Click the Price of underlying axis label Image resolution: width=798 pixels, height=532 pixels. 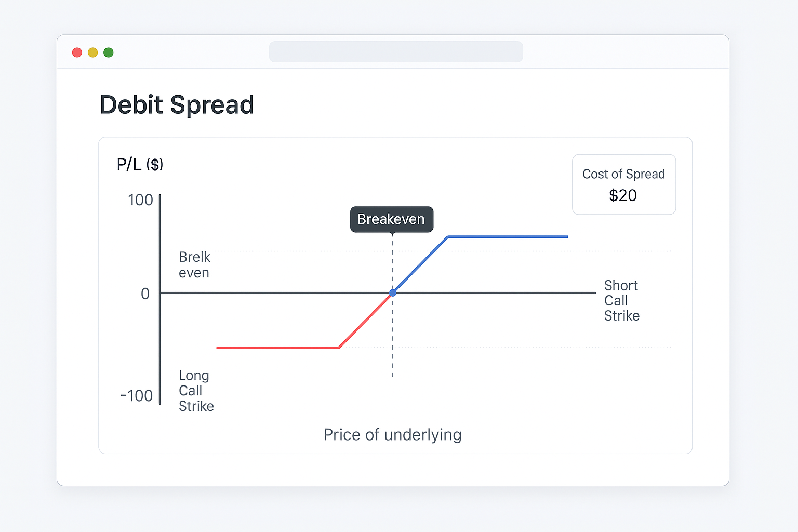coord(392,435)
